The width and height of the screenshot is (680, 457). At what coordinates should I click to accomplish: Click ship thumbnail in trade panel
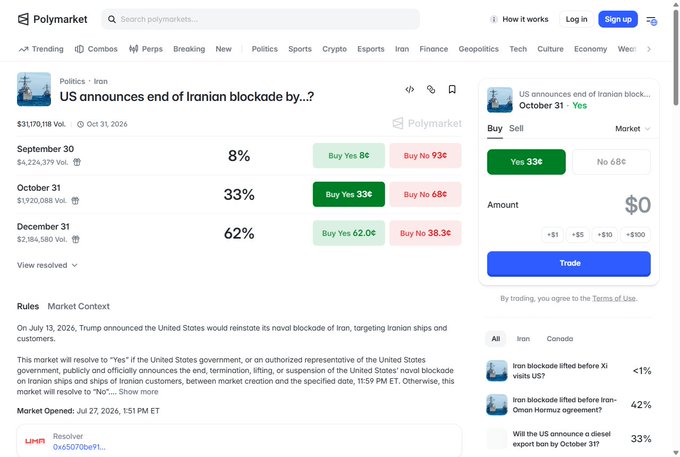click(500, 100)
